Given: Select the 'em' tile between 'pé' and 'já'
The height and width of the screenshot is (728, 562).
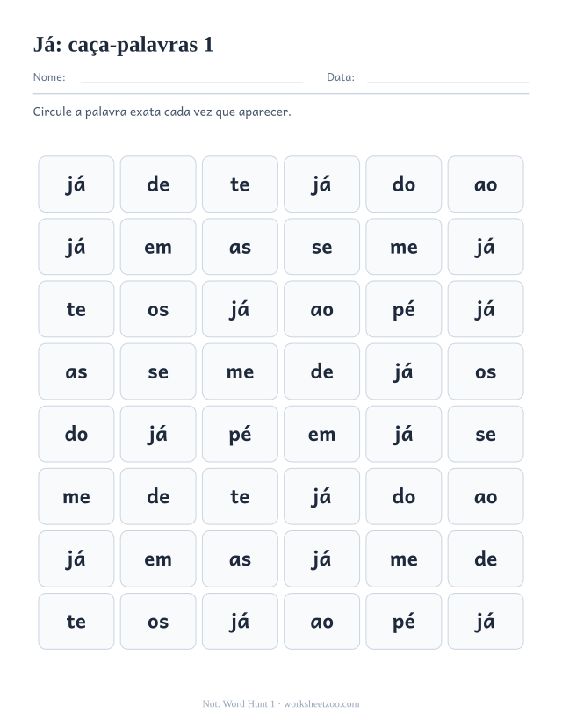Looking at the screenshot, I should (321, 434).
